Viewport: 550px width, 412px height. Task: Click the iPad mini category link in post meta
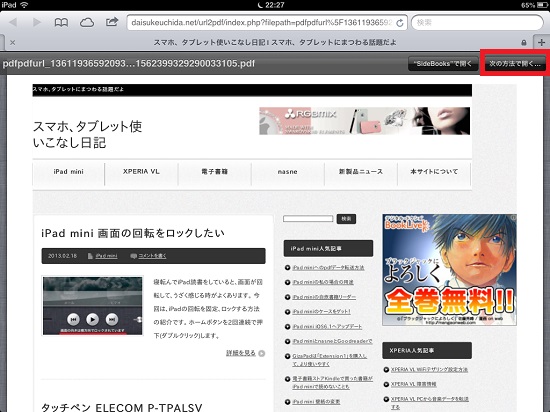(x=106, y=256)
